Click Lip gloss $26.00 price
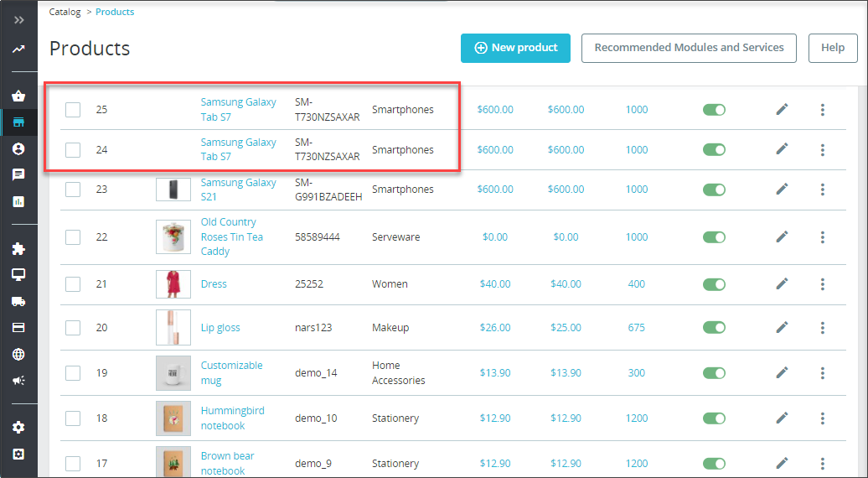This screenshot has height=478, width=868. [x=495, y=328]
